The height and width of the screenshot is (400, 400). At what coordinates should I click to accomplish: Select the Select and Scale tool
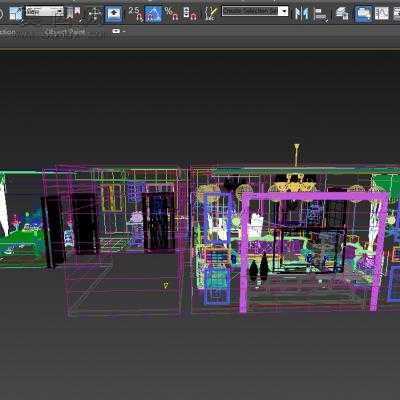(15, 13)
